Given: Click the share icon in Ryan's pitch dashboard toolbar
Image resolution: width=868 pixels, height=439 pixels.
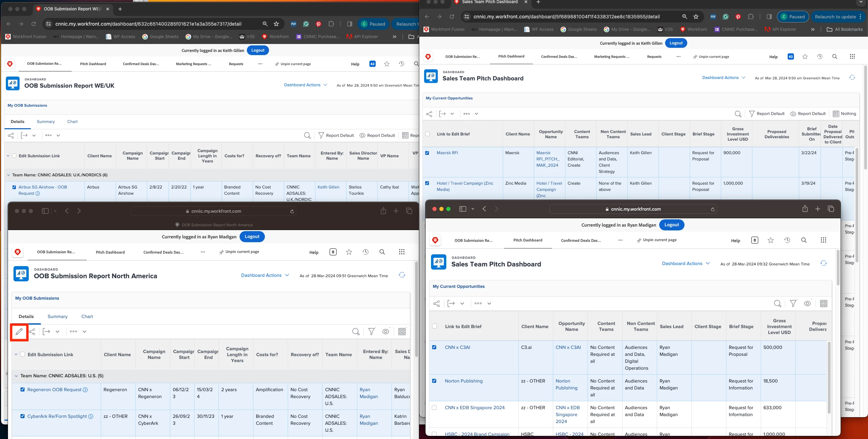Looking at the screenshot, I should point(437,304).
